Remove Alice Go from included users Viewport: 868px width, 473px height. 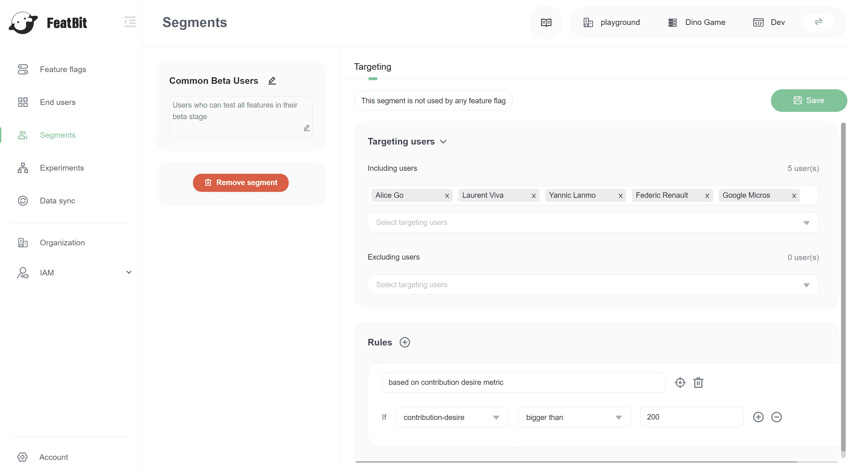[447, 196]
